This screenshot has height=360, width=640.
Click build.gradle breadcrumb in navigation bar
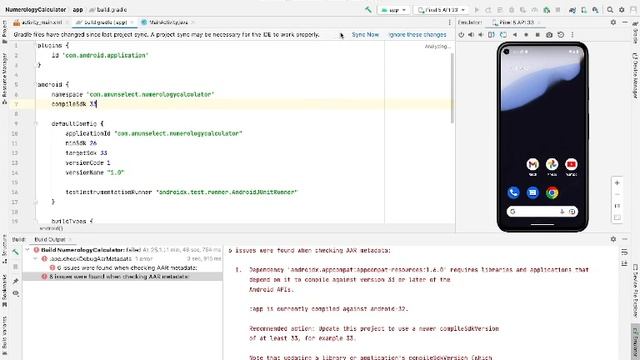(108, 9)
